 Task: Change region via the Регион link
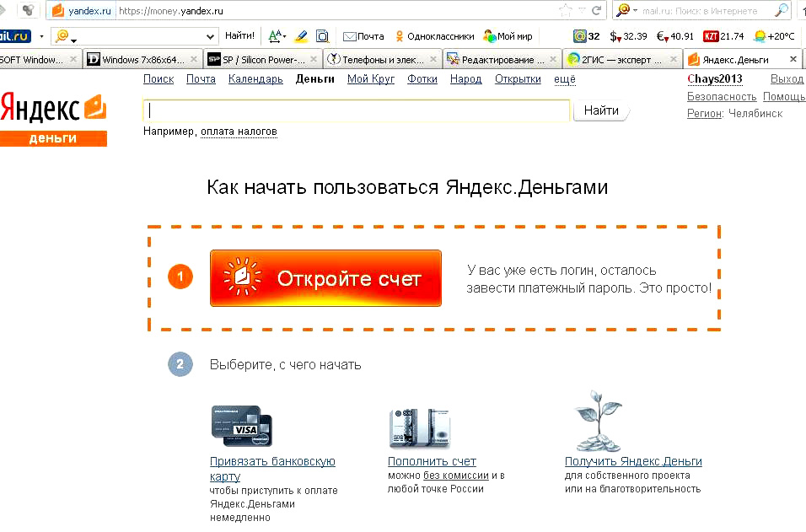(704, 114)
